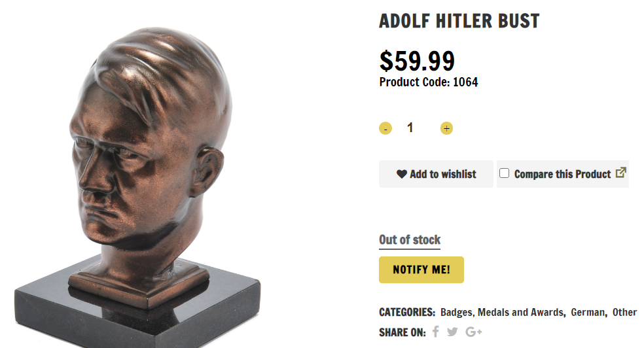The image size is (644, 348).
Task: Share the product on Facebook
Action: [436, 332]
